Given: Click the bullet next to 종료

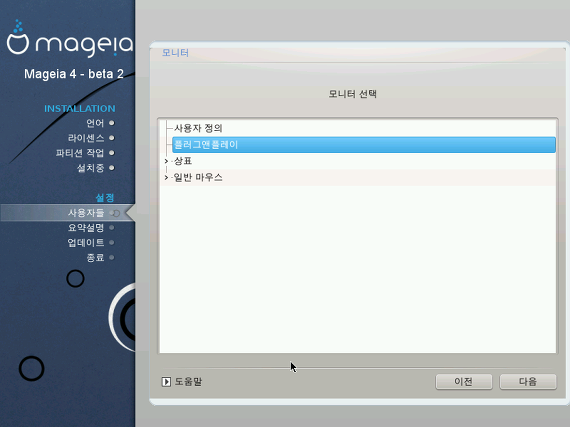Looking at the screenshot, I should (x=112, y=257).
